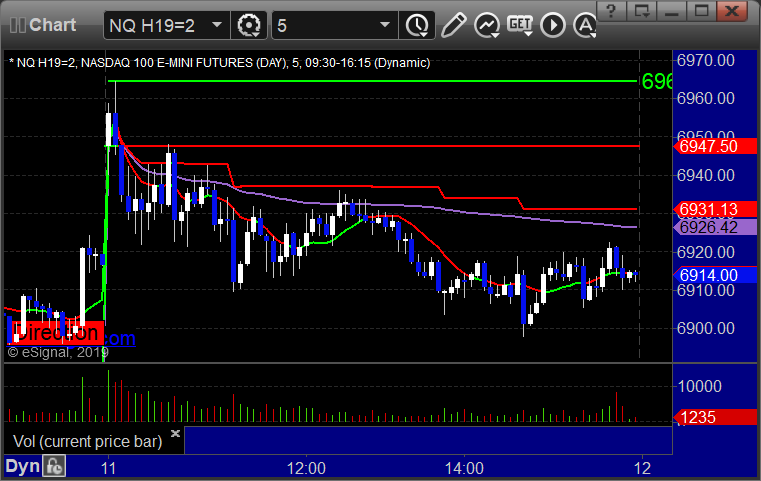Maximize the chart window

point(701,10)
